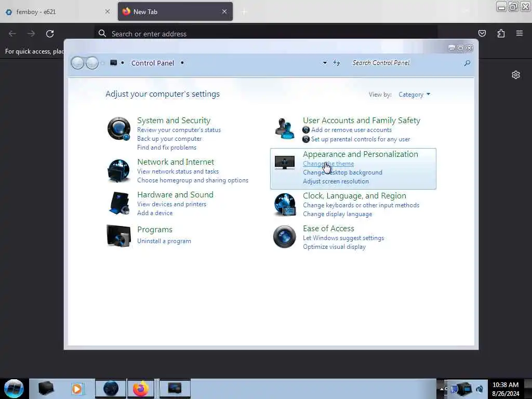Viewport: 532px width, 399px height.
Task: Open the Hardware and Sound icon
Action: point(119,203)
